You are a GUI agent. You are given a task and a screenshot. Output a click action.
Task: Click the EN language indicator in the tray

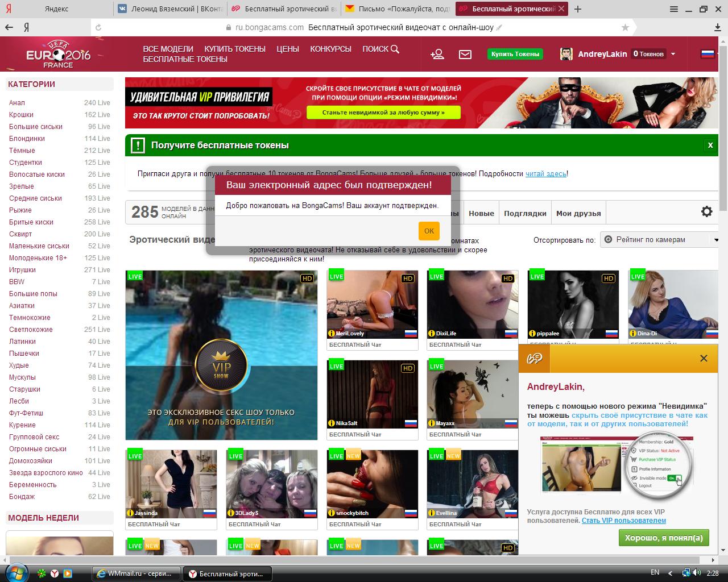[x=655, y=572]
